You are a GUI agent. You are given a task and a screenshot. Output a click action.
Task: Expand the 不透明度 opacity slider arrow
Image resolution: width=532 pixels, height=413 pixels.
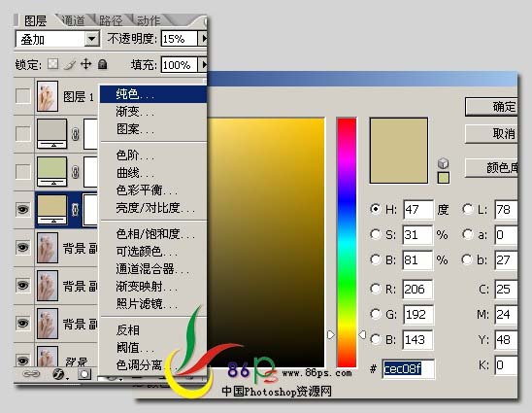tap(203, 38)
